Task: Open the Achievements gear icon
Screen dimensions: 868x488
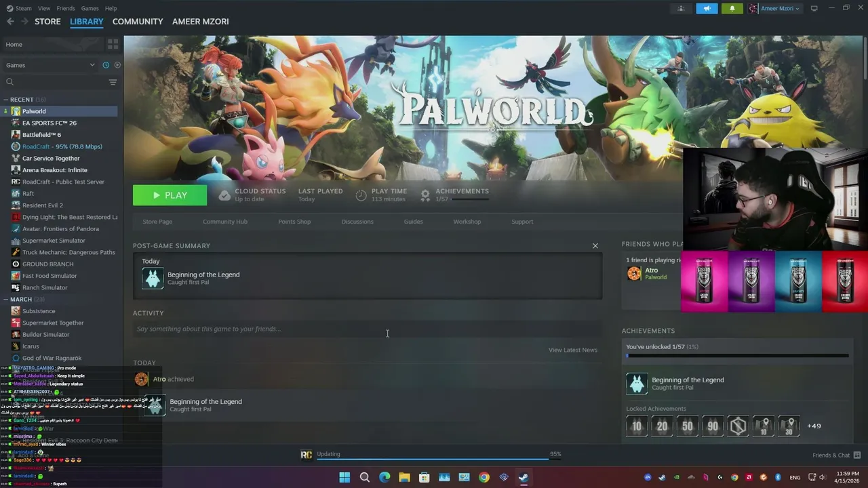Action: [x=425, y=195]
